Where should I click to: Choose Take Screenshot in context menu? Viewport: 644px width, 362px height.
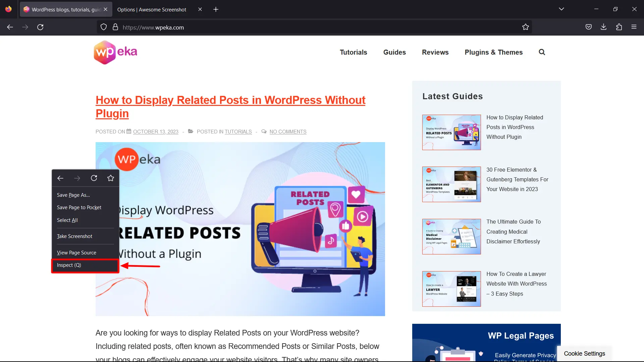pos(86,236)
